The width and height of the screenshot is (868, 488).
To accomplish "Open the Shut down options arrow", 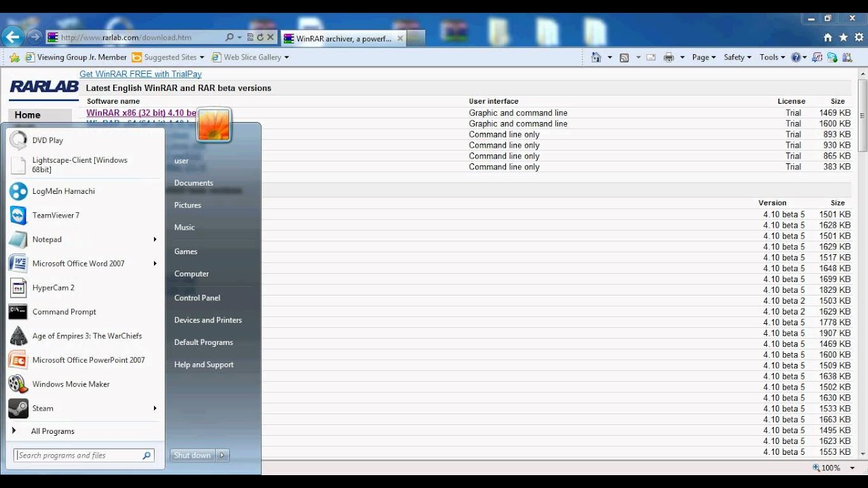I will 222,455.
